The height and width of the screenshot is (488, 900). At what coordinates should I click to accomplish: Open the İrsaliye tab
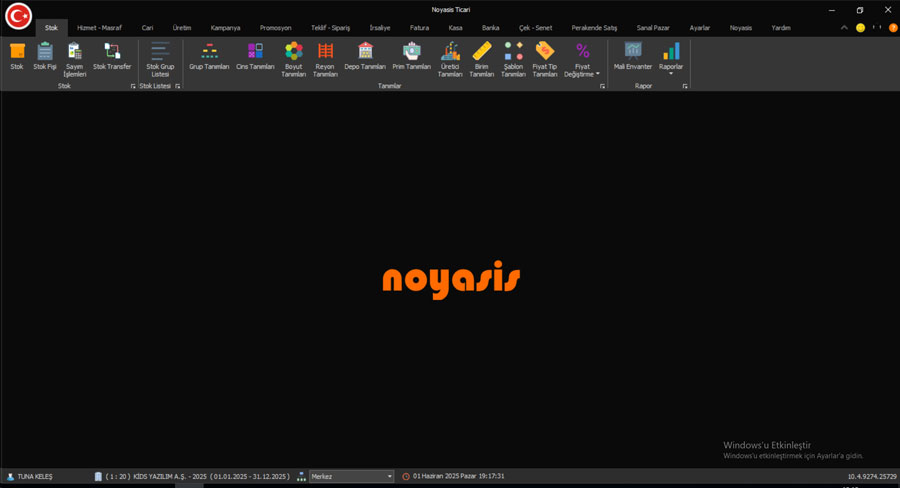380,28
